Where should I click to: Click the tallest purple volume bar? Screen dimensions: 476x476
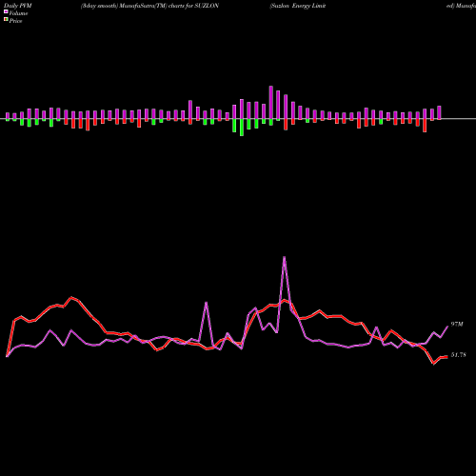click(x=271, y=103)
